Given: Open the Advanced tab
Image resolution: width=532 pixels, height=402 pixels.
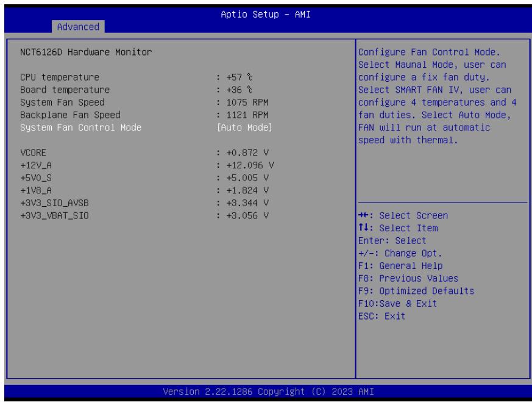Looking at the screenshot, I should click(78, 27).
